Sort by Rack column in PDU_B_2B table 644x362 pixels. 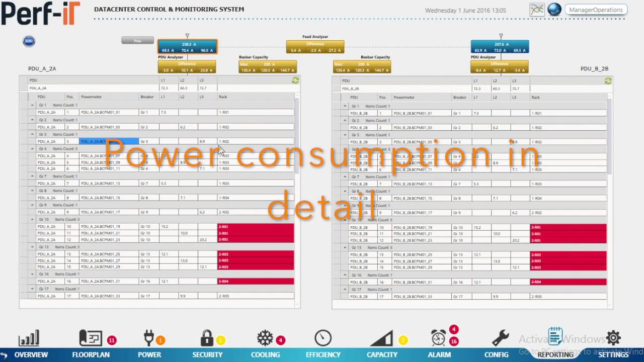pyautogui.click(x=569, y=98)
